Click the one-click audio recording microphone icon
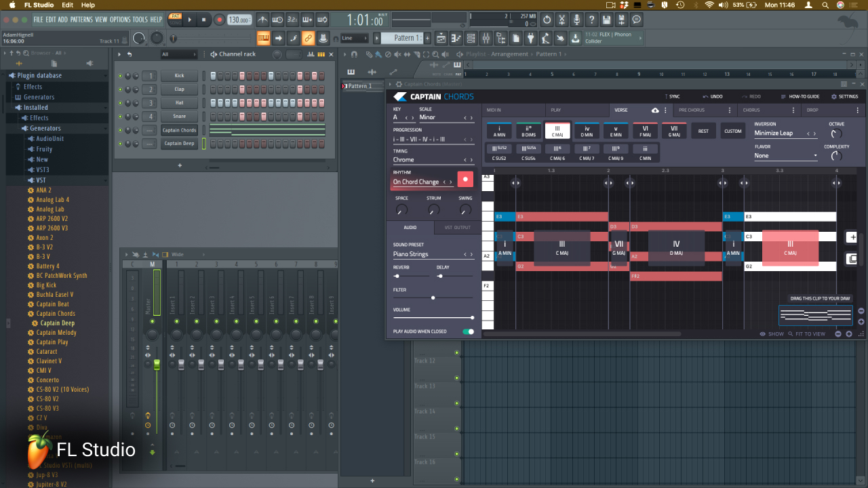This screenshot has height=488, width=868. pyautogui.click(x=576, y=20)
